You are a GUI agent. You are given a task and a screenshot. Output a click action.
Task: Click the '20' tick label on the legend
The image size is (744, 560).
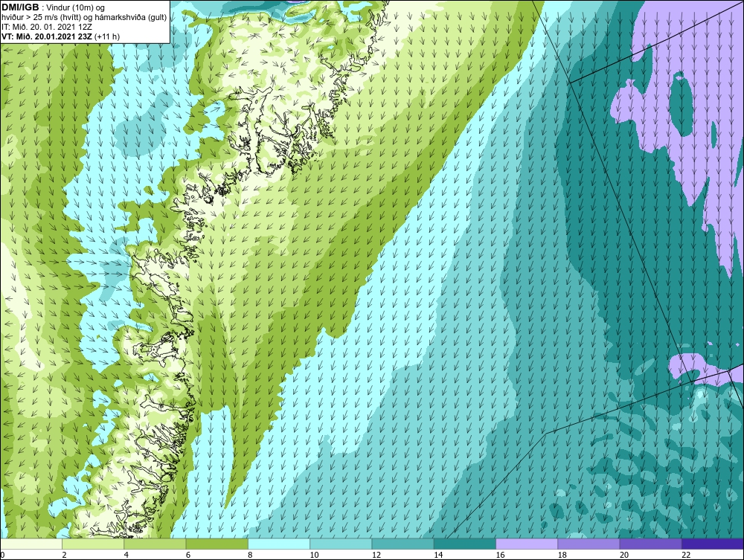(624, 556)
